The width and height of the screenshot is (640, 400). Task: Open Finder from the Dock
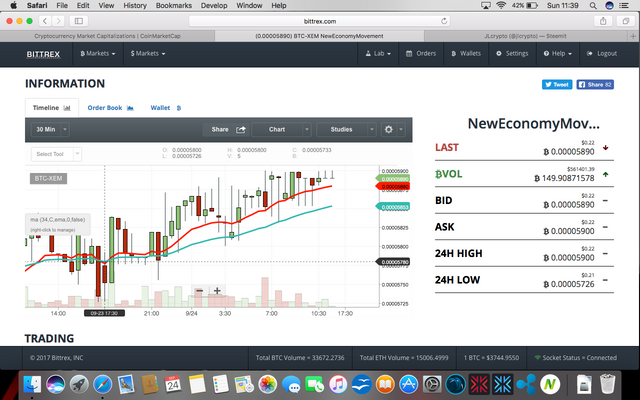(x=32, y=384)
